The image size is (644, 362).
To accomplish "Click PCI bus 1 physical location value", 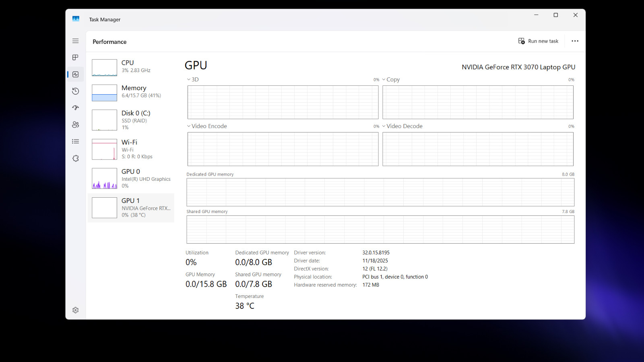I will pyautogui.click(x=395, y=277).
